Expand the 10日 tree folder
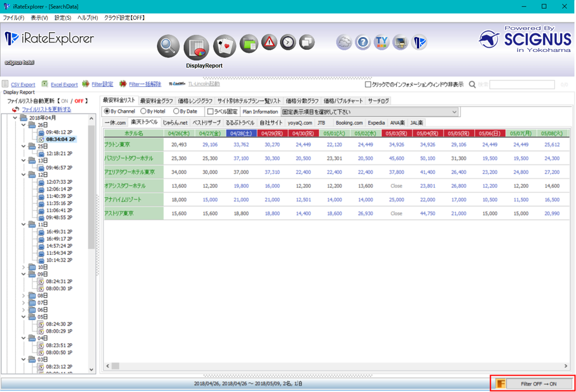This screenshot has width=576, height=392. 24,267
